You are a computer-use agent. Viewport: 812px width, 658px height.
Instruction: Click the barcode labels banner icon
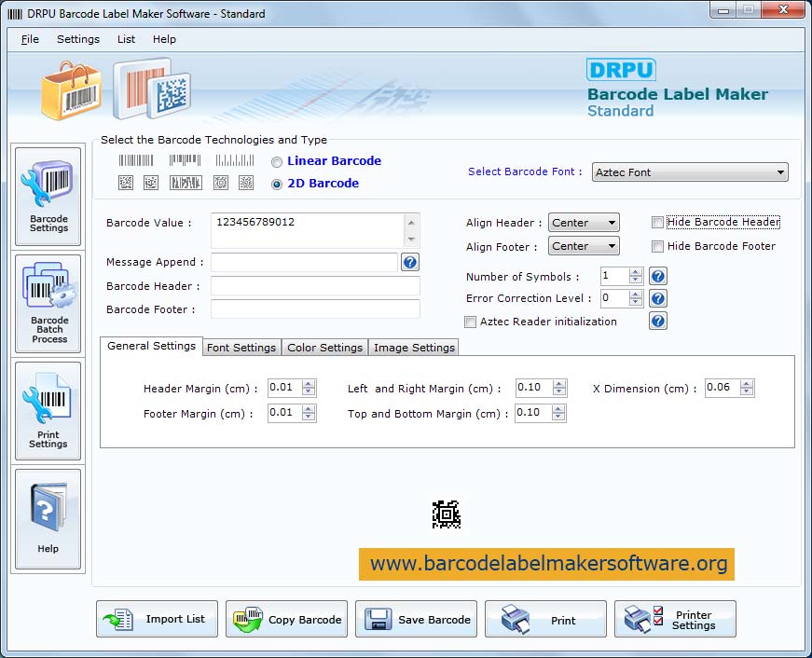[x=152, y=89]
